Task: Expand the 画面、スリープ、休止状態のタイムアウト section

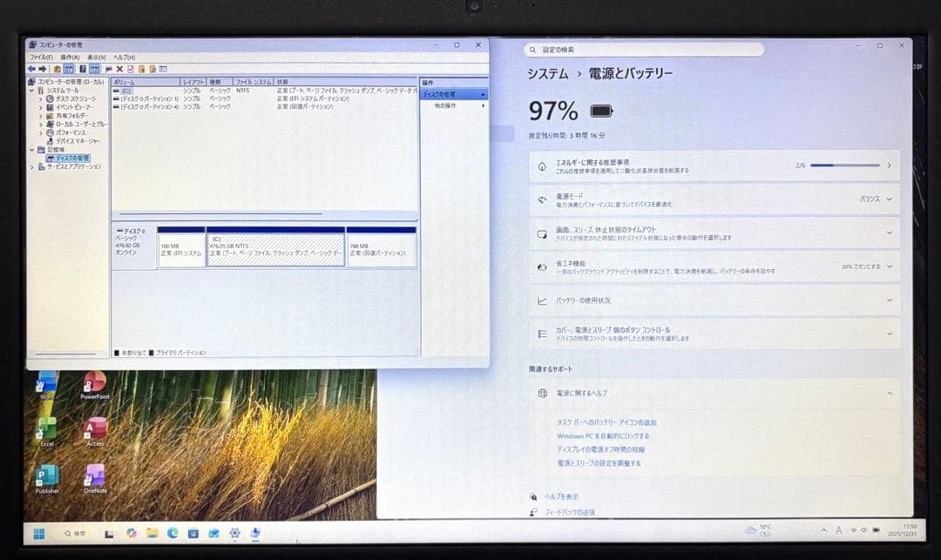Action: 887,233
